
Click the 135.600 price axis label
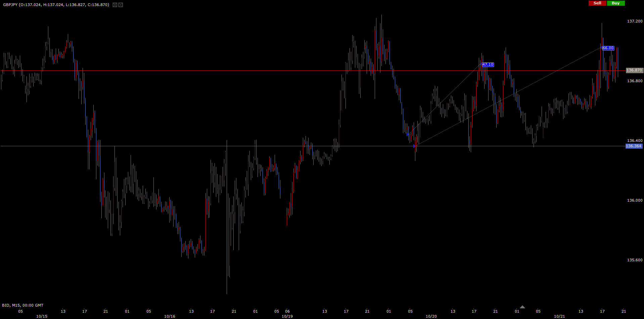(x=635, y=260)
